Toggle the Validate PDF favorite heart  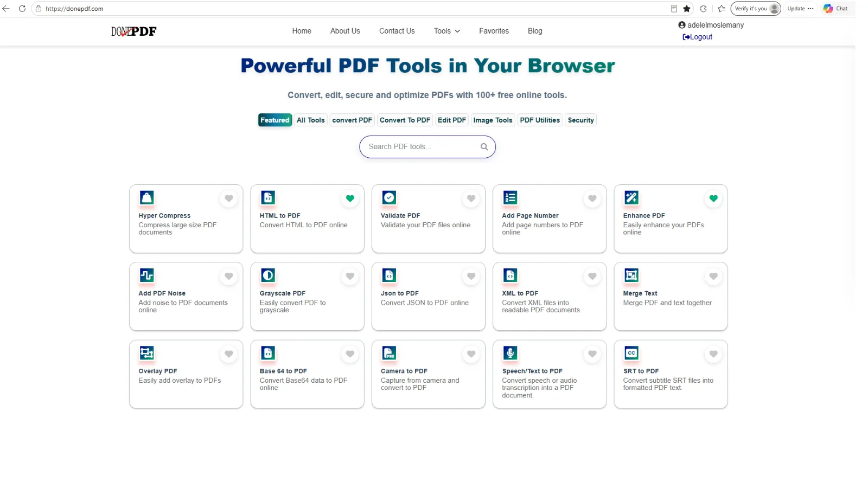(x=471, y=198)
